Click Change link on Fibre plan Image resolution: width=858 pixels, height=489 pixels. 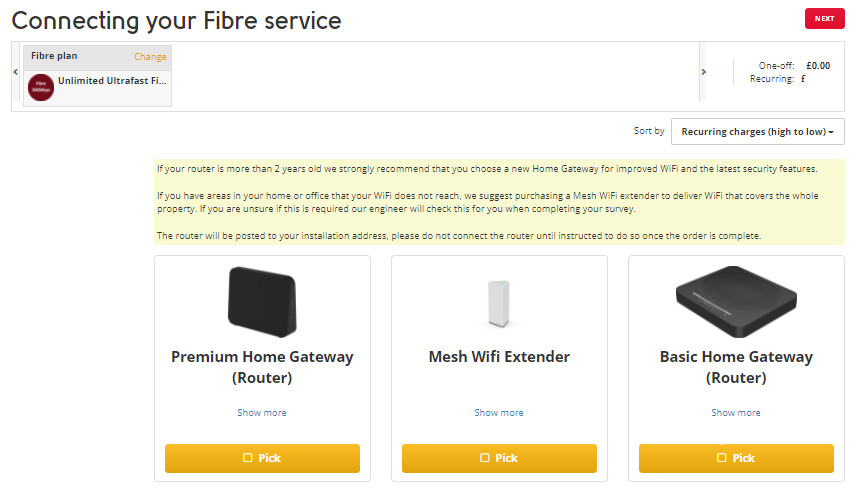(x=150, y=57)
